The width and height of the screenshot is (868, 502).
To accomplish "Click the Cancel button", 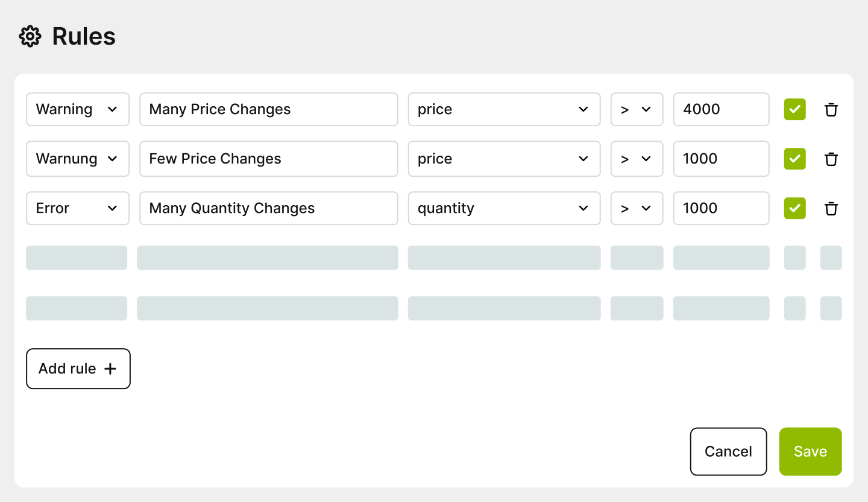I will coord(728,451).
